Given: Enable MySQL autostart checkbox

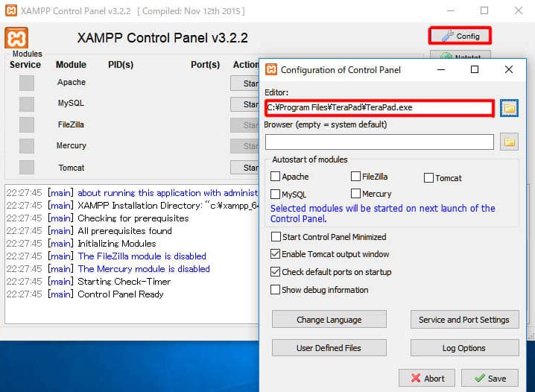Looking at the screenshot, I should pyautogui.click(x=275, y=194).
